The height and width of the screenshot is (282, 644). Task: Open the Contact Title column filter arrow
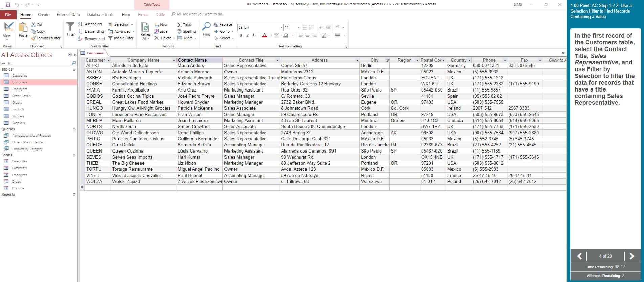277,60
